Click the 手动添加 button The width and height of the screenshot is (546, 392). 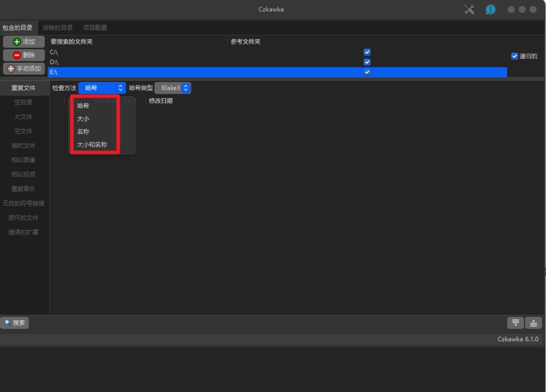24,69
